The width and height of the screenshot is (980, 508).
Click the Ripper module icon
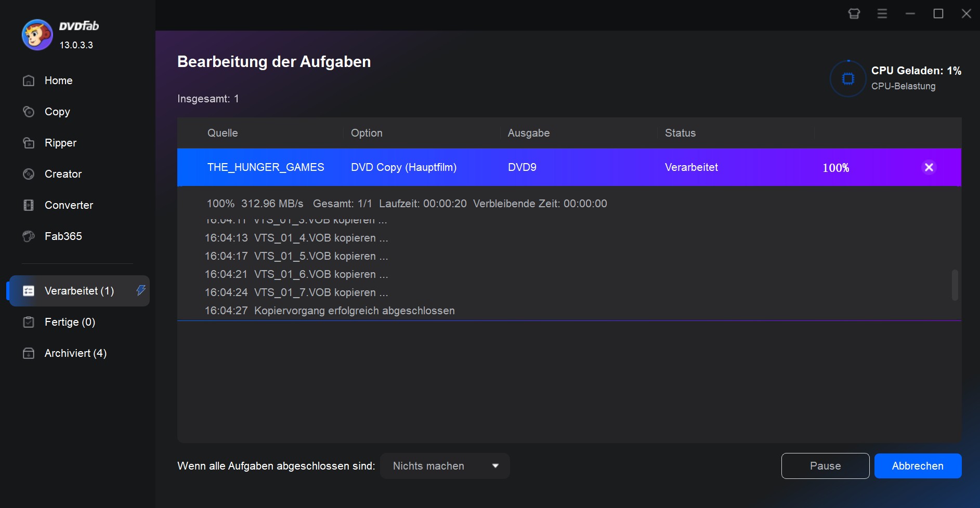coord(29,143)
